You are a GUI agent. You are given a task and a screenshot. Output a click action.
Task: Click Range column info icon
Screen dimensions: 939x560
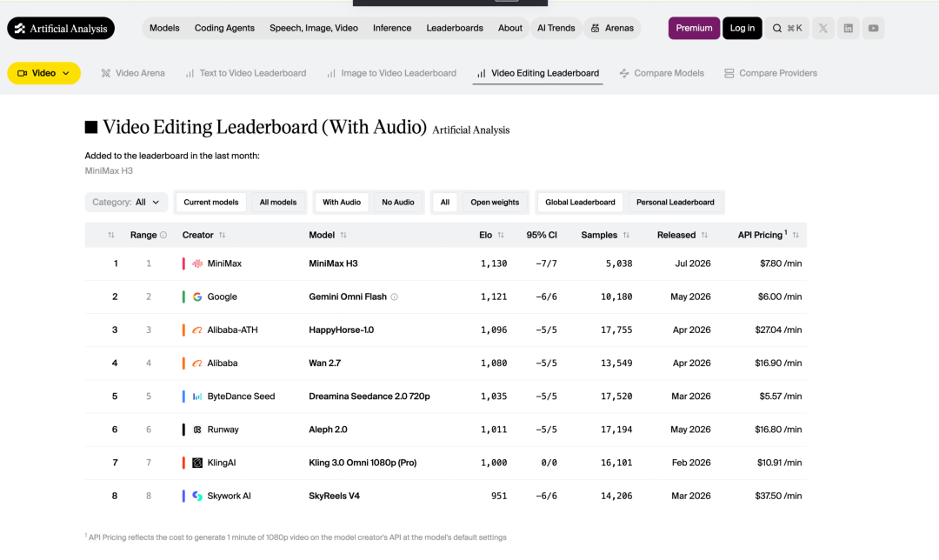pyautogui.click(x=163, y=236)
